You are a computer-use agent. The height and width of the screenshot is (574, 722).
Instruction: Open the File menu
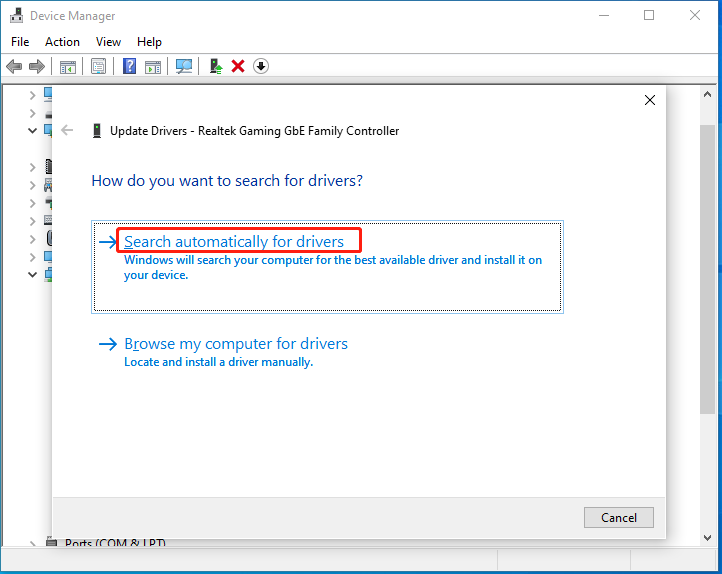[20, 42]
